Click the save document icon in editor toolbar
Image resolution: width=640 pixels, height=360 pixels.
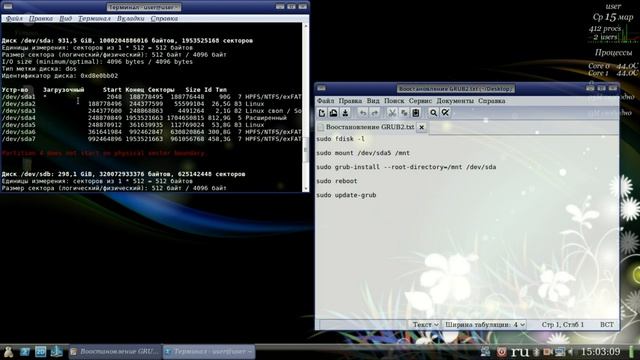click(x=345, y=113)
